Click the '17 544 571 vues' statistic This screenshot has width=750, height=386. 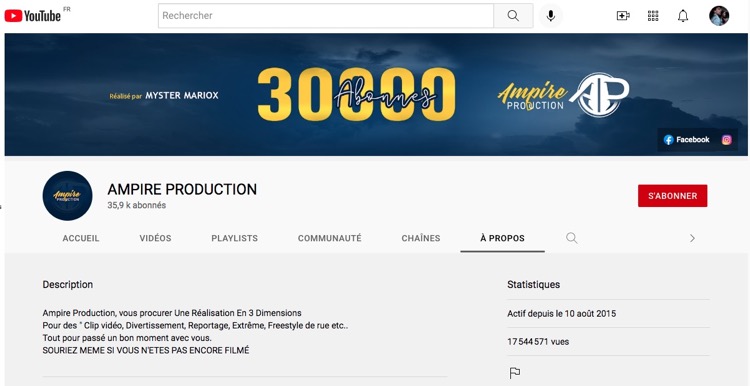coord(538,342)
